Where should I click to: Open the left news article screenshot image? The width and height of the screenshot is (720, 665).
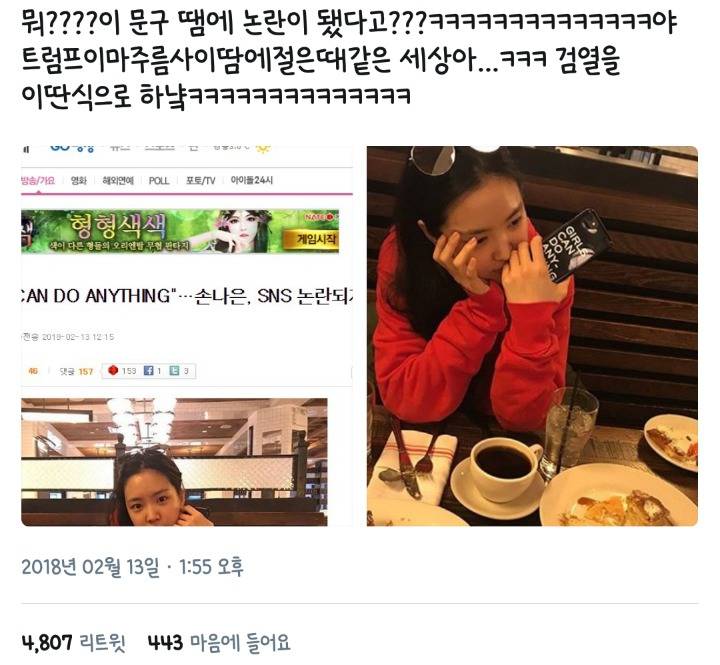click(187, 336)
